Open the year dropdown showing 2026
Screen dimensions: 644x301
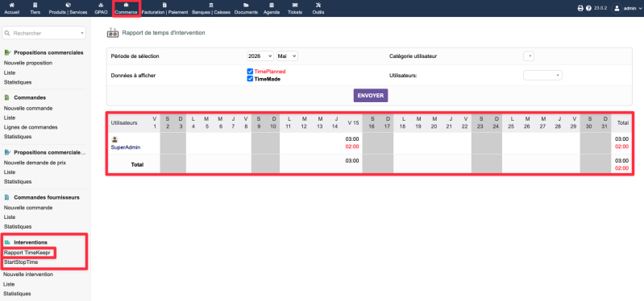coord(260,56)
